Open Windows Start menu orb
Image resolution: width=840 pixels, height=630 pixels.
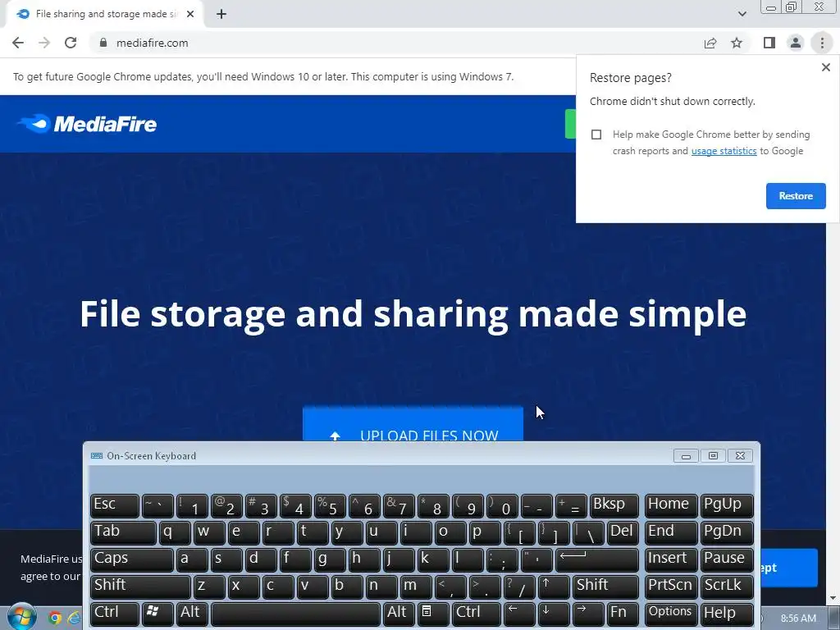coord(21,617)
